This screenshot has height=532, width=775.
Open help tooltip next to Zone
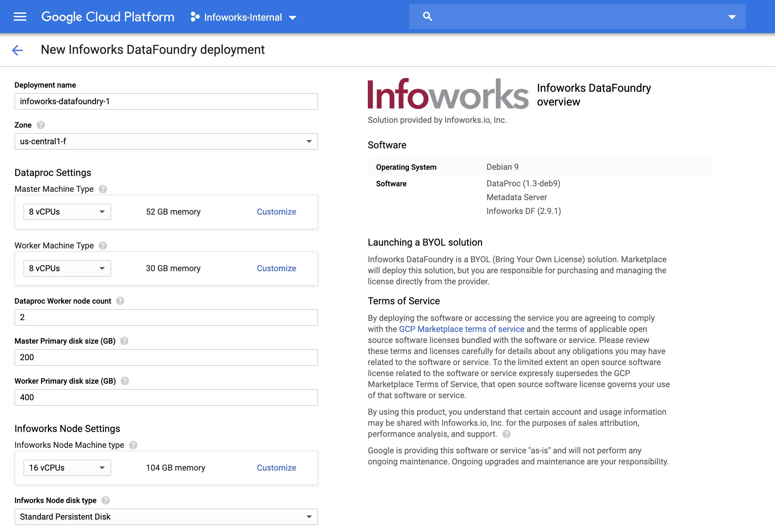pyautogui.click(x=41, y=125)
